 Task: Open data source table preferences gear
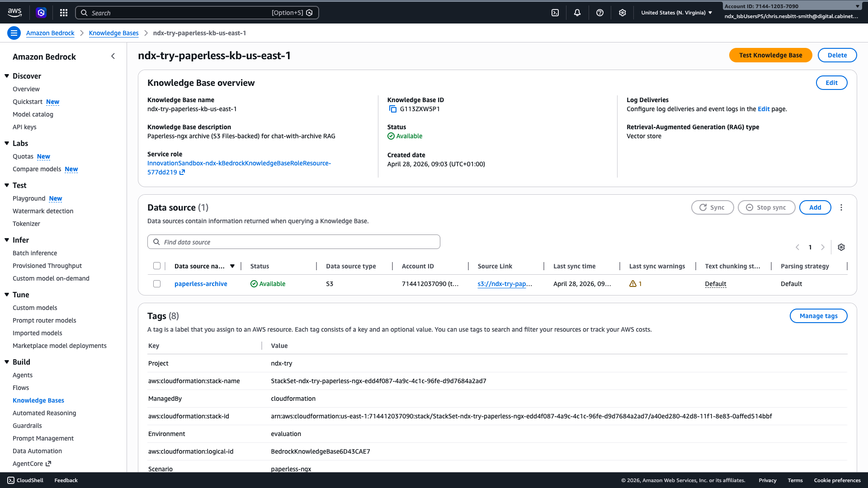841,247
